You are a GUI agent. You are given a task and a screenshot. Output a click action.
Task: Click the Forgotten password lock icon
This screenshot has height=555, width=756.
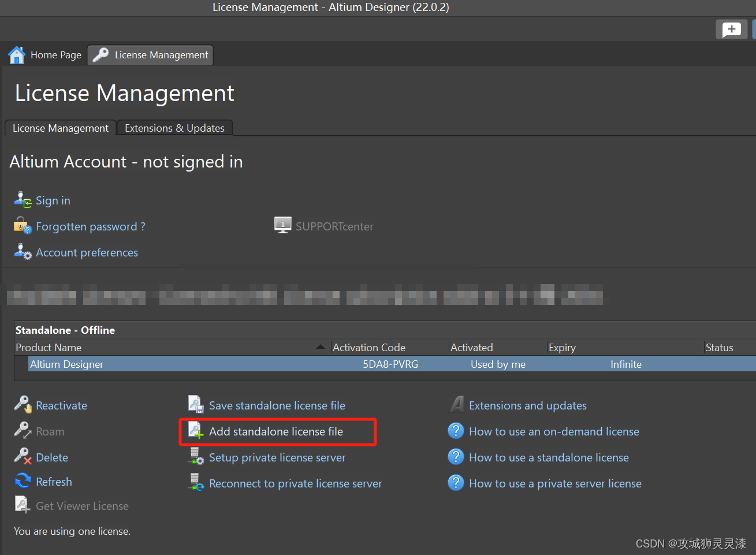click(23, 226)
